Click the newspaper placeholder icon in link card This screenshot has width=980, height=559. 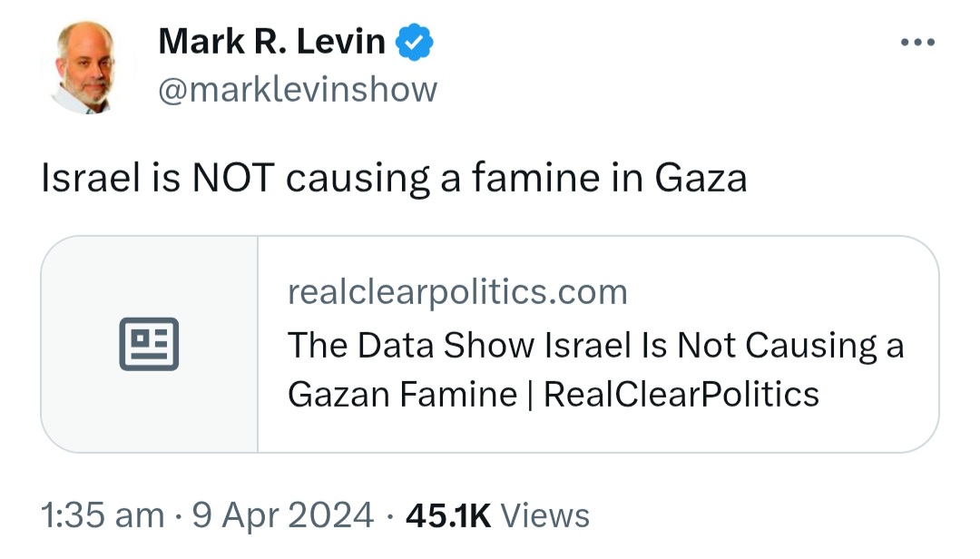pos(149,344)
